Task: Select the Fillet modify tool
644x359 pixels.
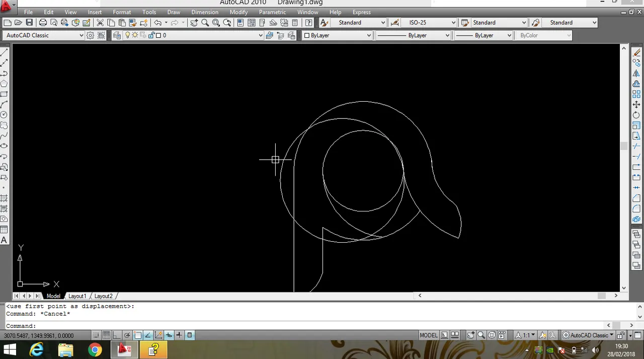Action: [x=636, y=208]
